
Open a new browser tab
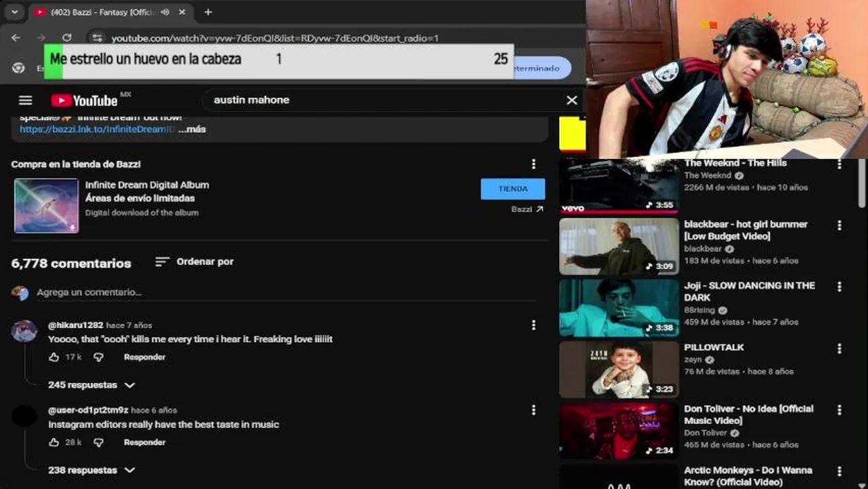pos(208,12)
